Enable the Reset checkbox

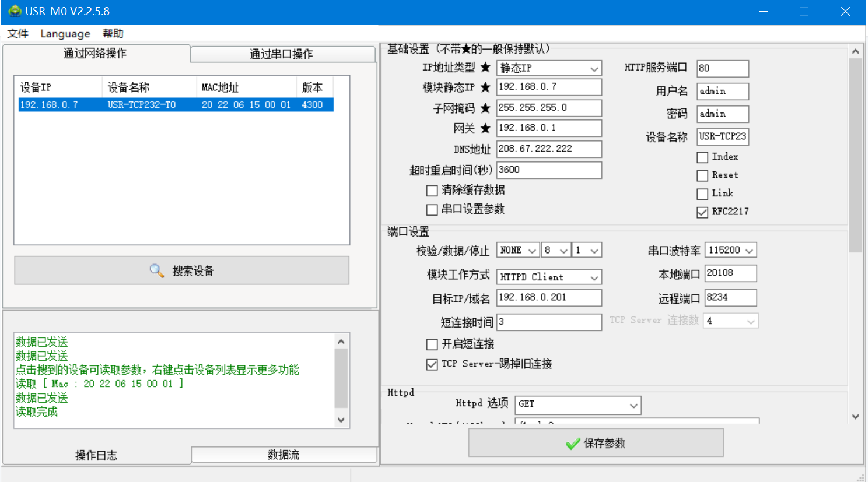click(x=702, y=175)
